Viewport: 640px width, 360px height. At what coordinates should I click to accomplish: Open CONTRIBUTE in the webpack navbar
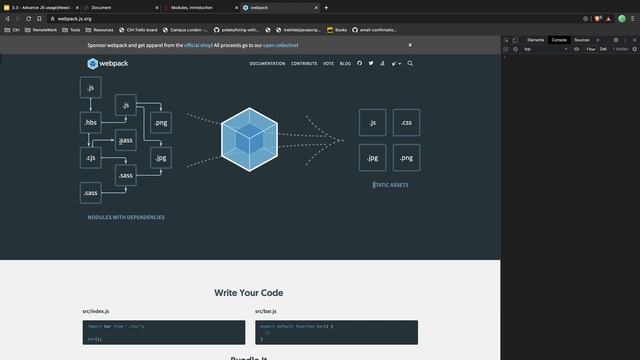point(304,64)
